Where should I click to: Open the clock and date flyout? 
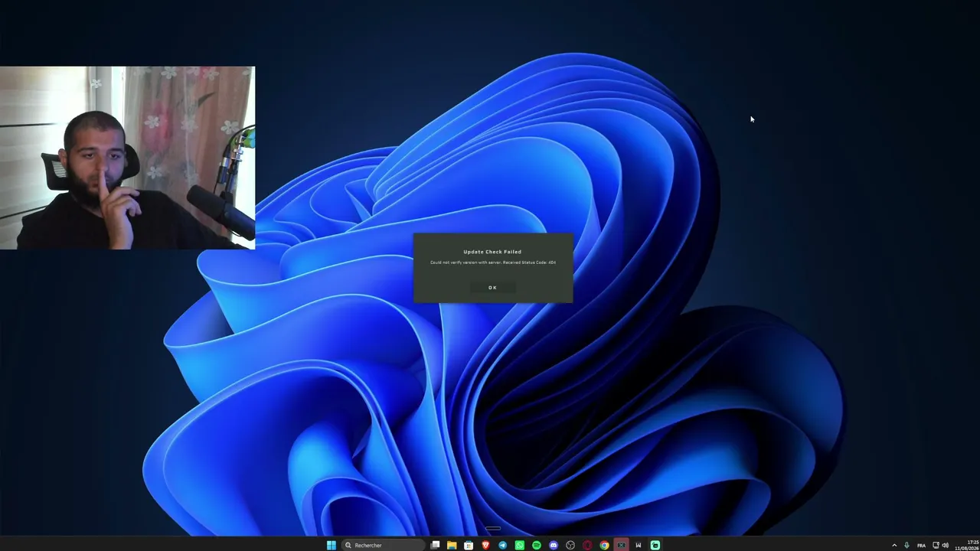pyautogui.click(x=966, y=546)
